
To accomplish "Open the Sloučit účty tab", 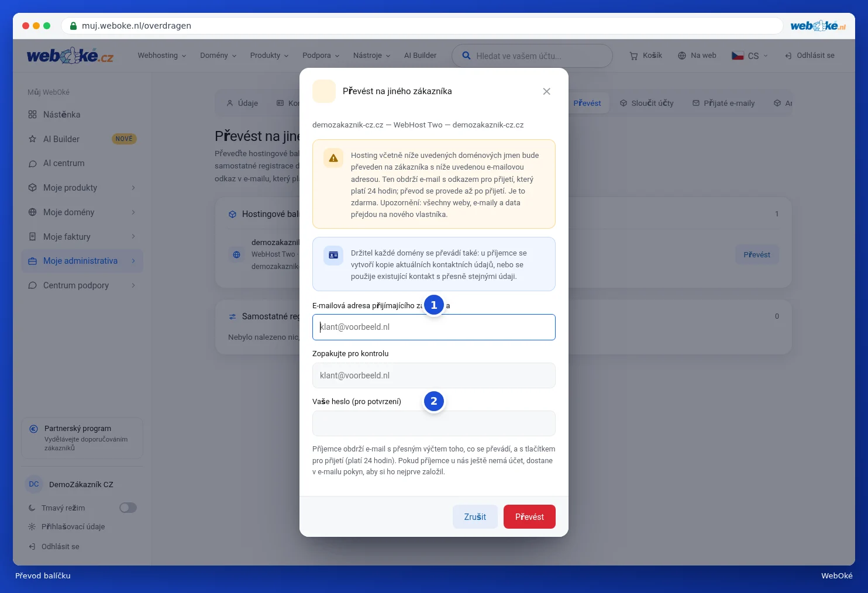I will [x=646, y=103].
